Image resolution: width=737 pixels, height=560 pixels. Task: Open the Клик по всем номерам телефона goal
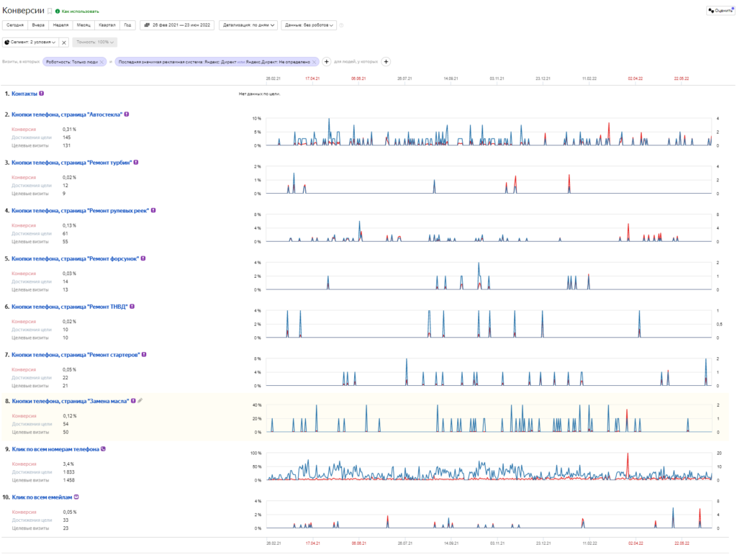(55, 449)
